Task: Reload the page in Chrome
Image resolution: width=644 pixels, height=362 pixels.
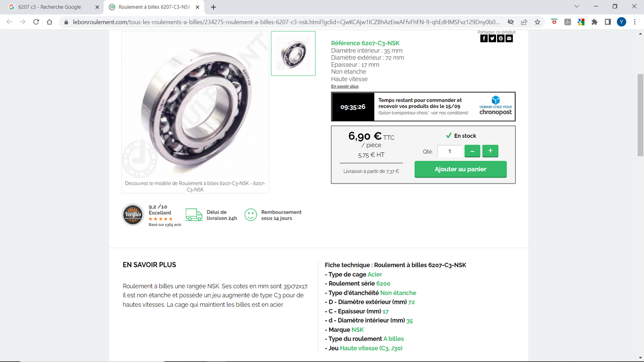Action: (x=36, y=22)
